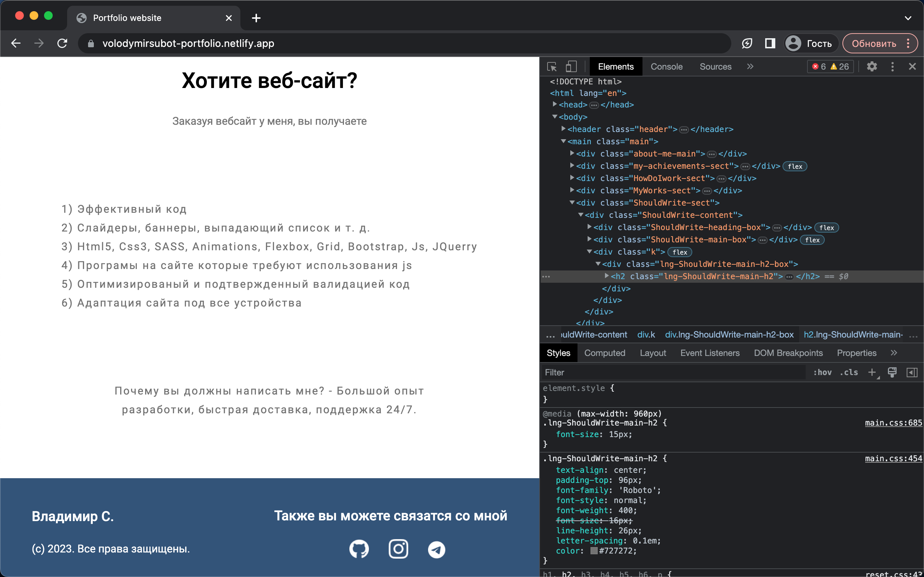Image resolution: width=924 pixels, height=577 pixels.
Task: Collapse the ShouldWrite-sect div node
Action: (572, 203)
